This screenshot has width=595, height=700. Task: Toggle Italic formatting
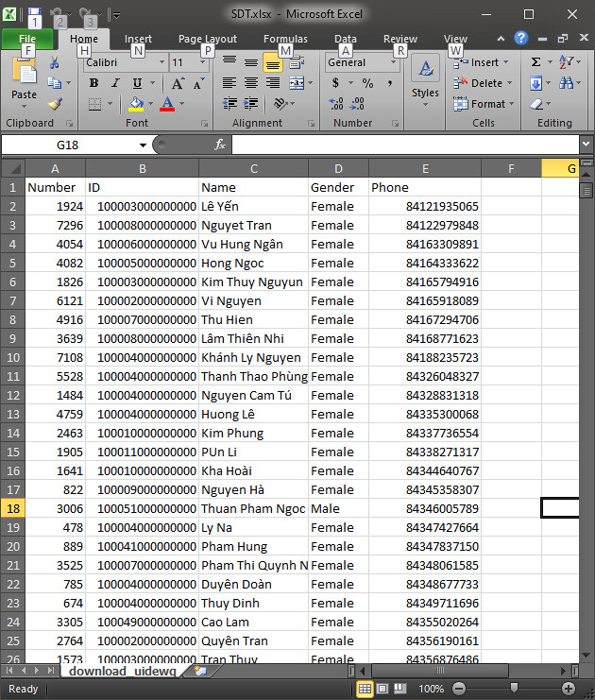115,83
